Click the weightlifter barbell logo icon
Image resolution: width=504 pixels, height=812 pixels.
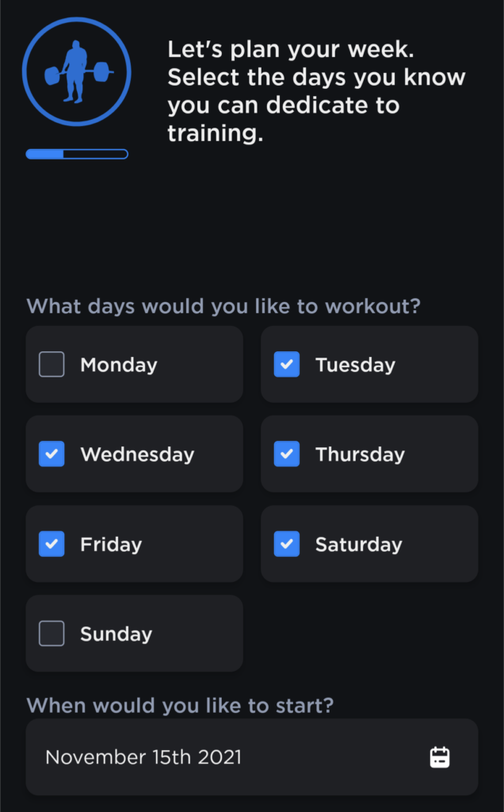click(x=77, y=72)
